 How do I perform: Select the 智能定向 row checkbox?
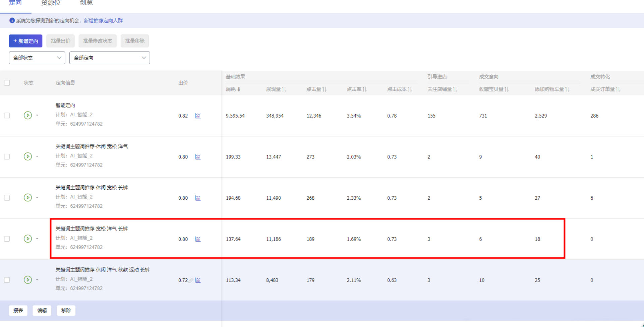pos(7,116)
